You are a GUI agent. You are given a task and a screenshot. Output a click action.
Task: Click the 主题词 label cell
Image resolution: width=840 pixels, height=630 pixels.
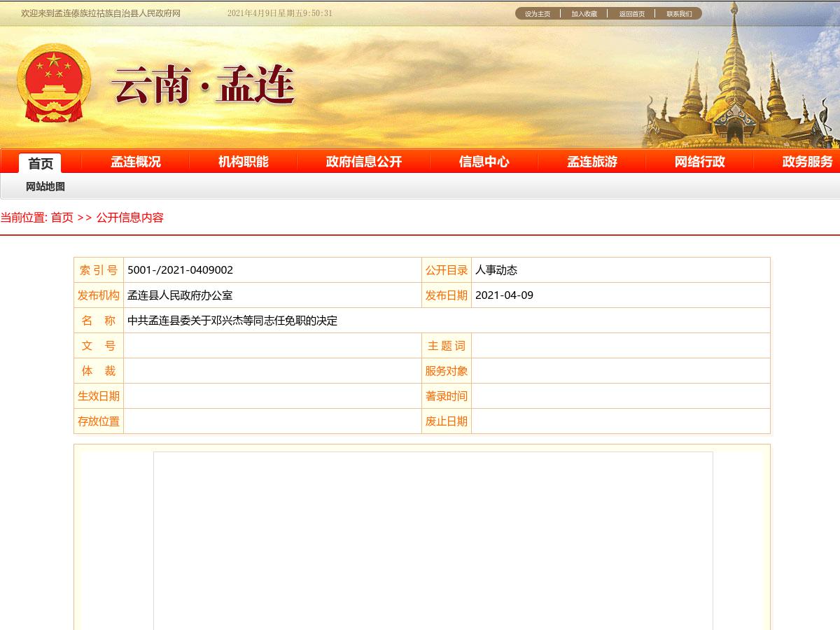coord(447,346)
